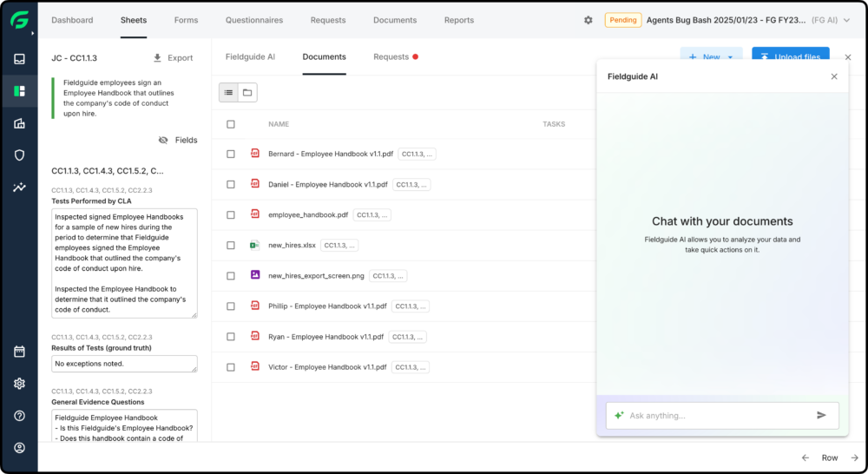Open the New button dropdown arrow
868x474 pixels.
tap(731, 57)
